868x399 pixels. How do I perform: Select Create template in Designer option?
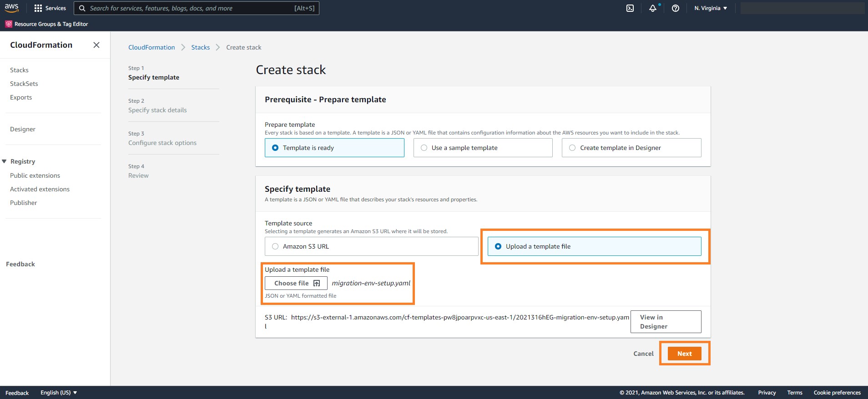click(x=631, y=148)
